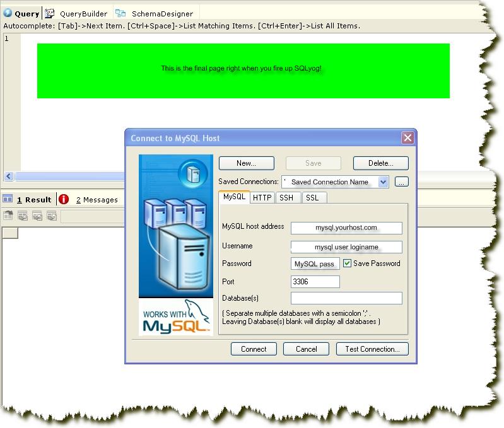504x428 pixels.
Task: Open the 2 Messages tab
Action: [90, 199]
